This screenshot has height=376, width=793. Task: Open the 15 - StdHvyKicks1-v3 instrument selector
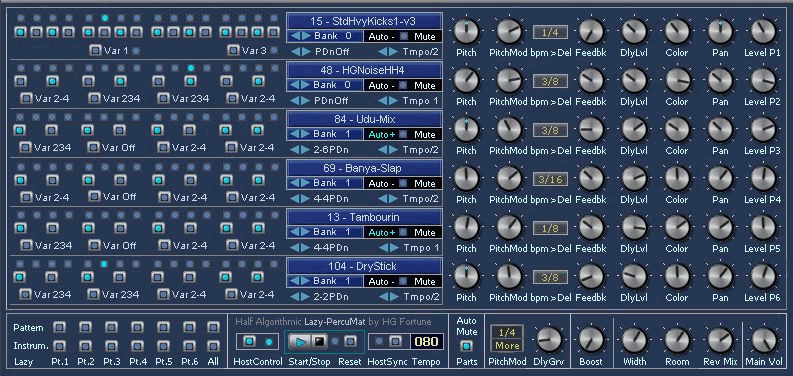pyautogui.click(x=364, y=21)
